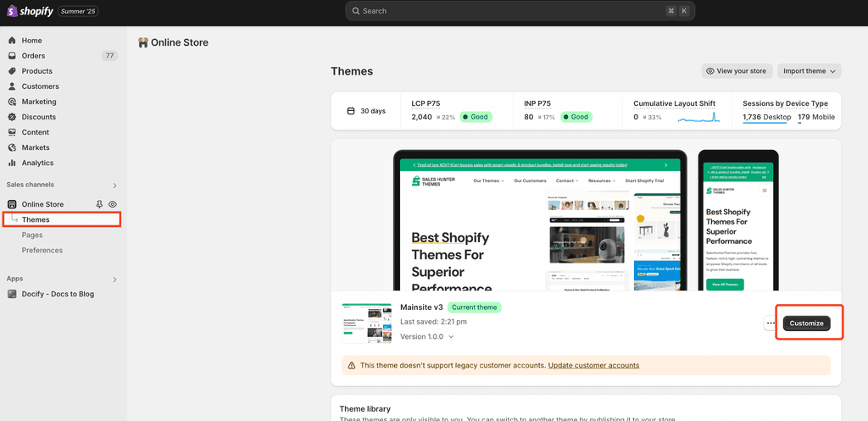
Task: Click the Online Store page heading
Action: pos(180,42)
